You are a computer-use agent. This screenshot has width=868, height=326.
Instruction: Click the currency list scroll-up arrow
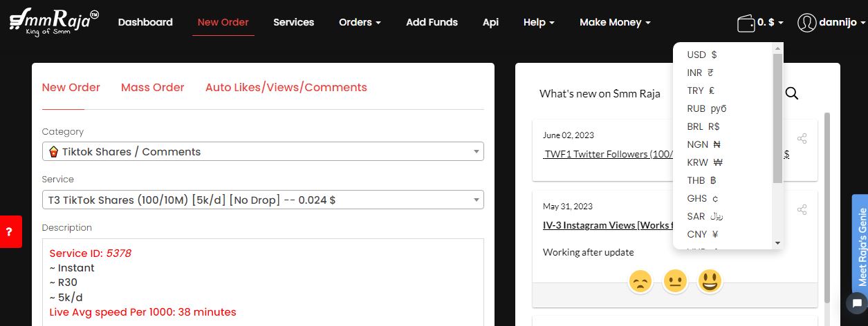pos(778,48)
